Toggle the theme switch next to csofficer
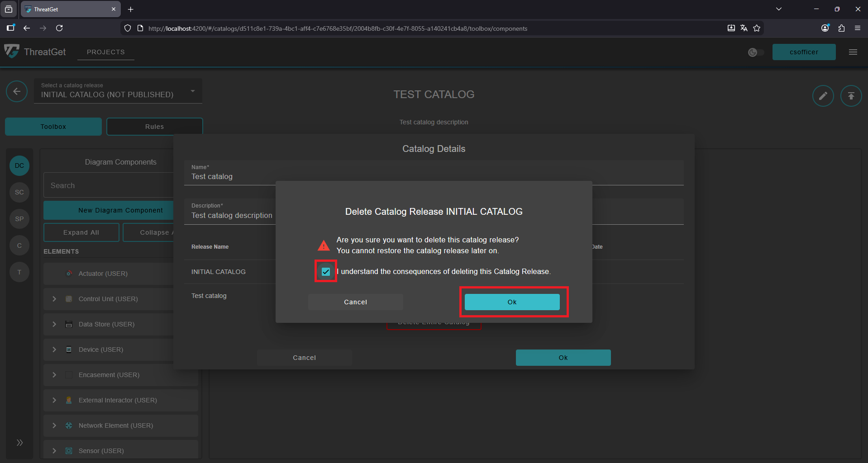 click(755, 52)
